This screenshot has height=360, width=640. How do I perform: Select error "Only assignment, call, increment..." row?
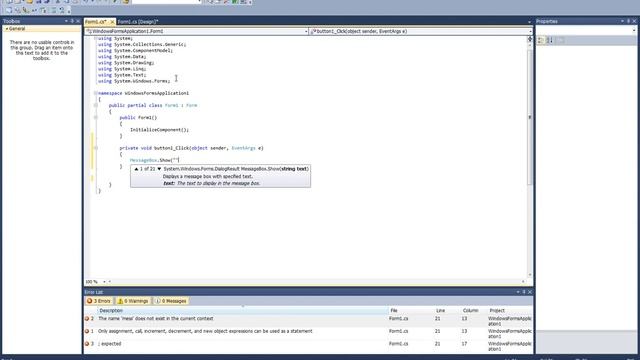308,333
